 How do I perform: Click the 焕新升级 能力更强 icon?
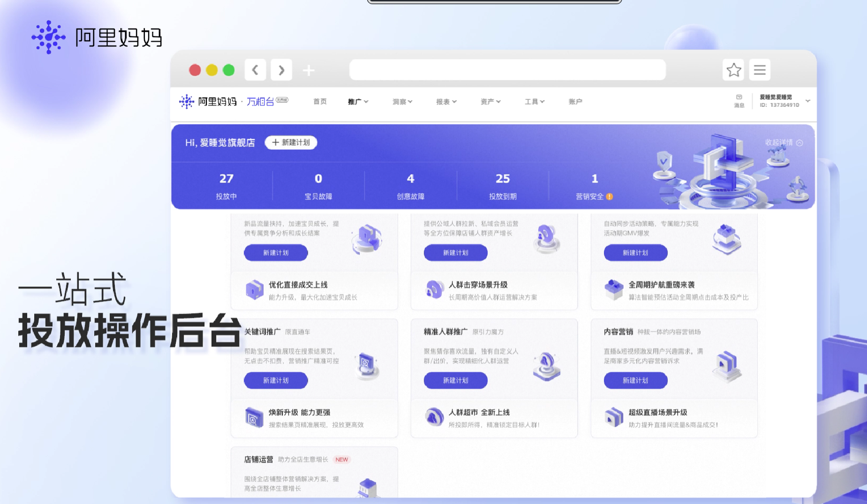point(255,417)
